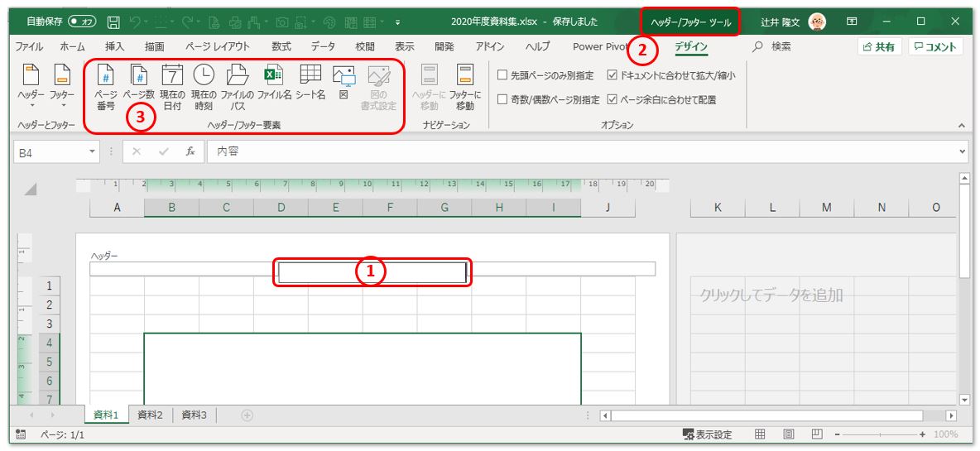Insert Number of Pages (ページ数) element
The width and height of the screenshot is (980, 451).
point(139,83)
